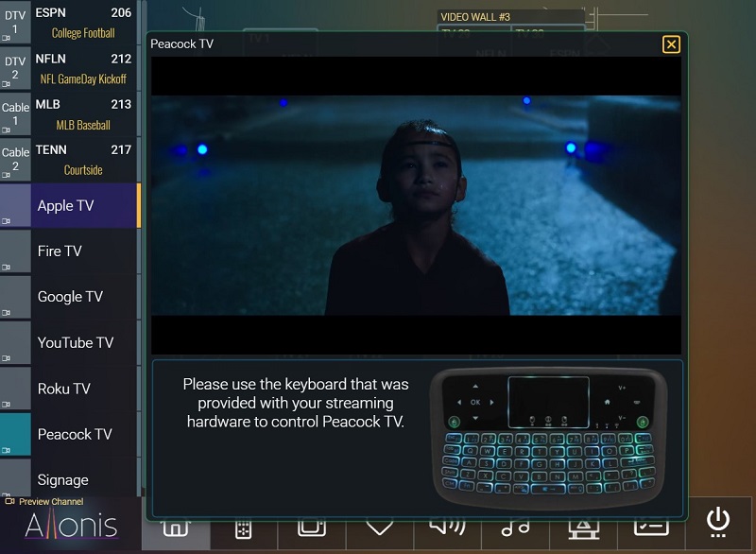The width and height of the screenshot is (756, 554).
Task: Open the checklist icon in bottom toolbar
Action: coord(651,528)
